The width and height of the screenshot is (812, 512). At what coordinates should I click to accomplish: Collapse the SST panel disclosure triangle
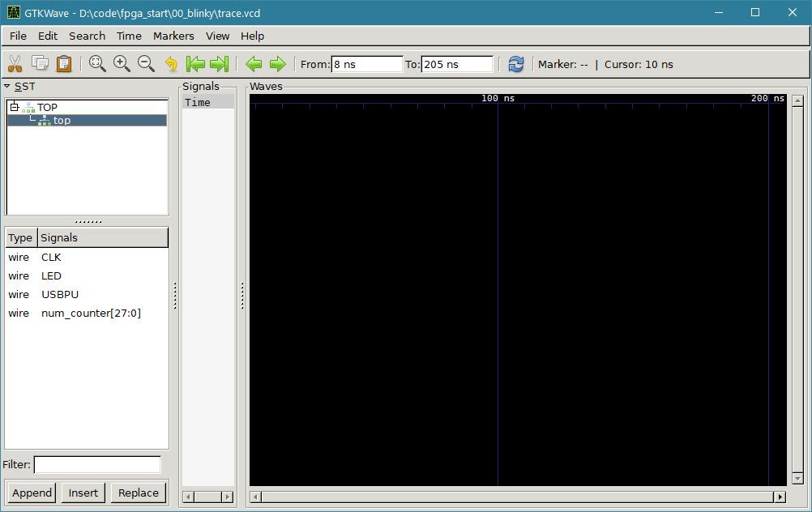6,86
